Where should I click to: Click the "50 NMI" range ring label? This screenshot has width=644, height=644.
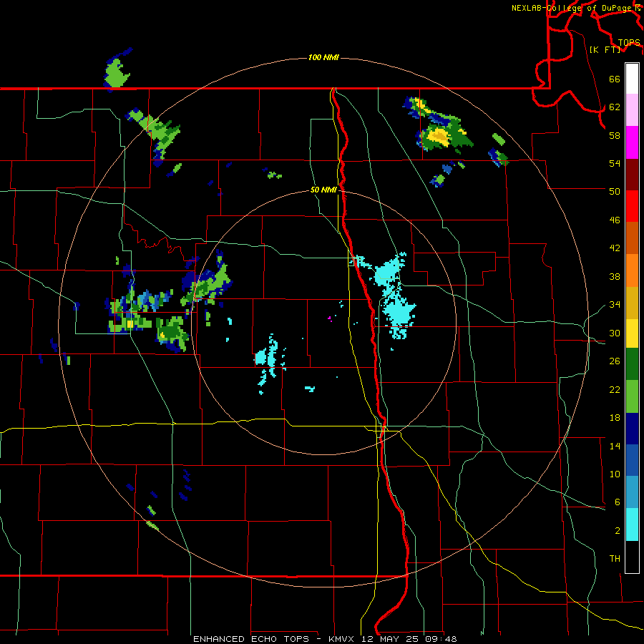(x=323, y=190)
